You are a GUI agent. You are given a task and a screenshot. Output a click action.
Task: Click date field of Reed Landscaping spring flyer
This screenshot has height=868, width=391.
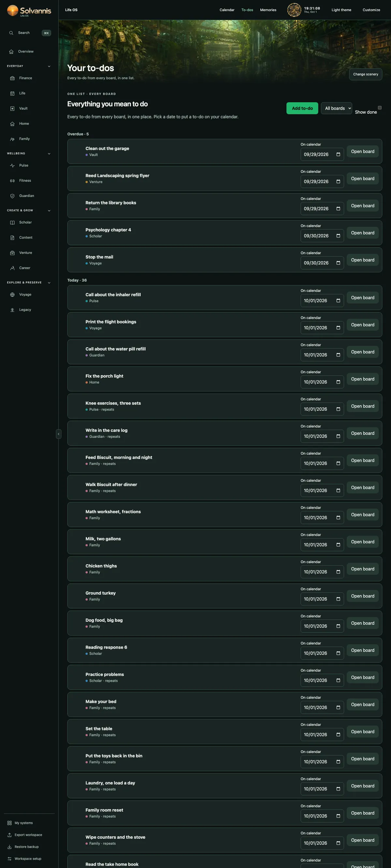click(322, 182)
